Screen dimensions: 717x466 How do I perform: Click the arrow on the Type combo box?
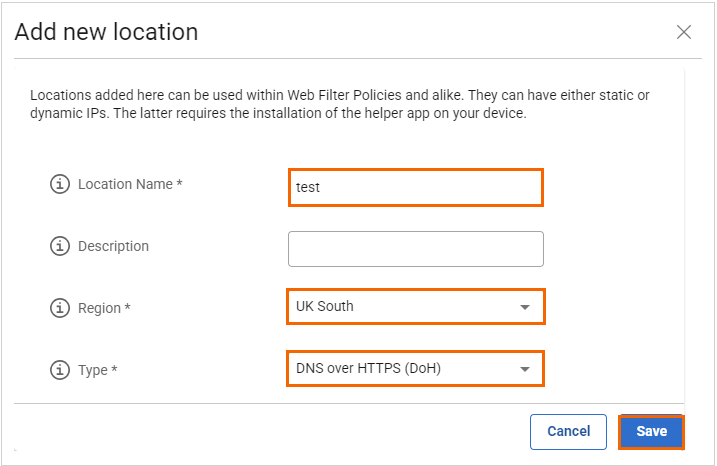click(x=525, y=370)
